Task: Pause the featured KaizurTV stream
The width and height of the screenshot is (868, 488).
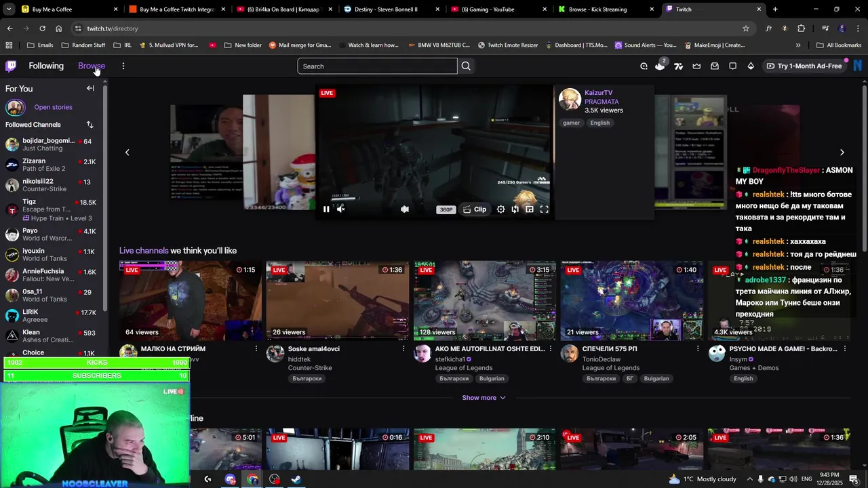Action: click(326, 209)
